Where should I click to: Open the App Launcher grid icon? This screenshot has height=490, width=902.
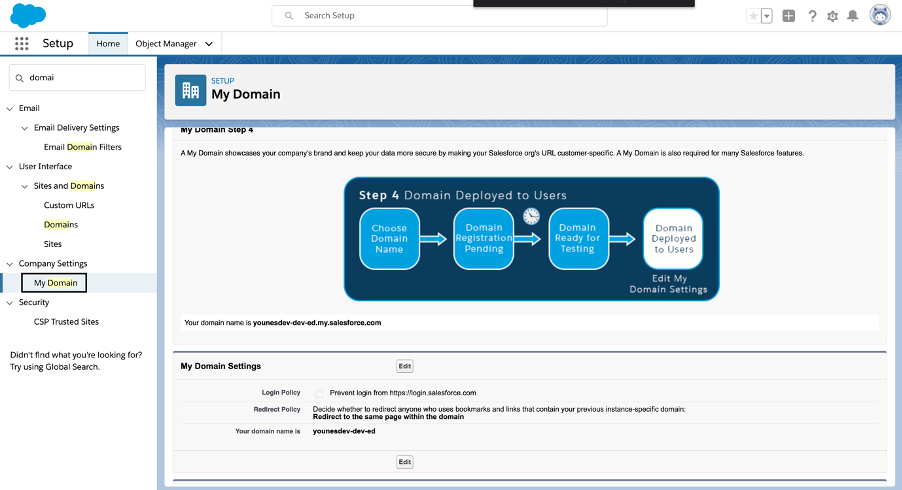click(21, 44)
